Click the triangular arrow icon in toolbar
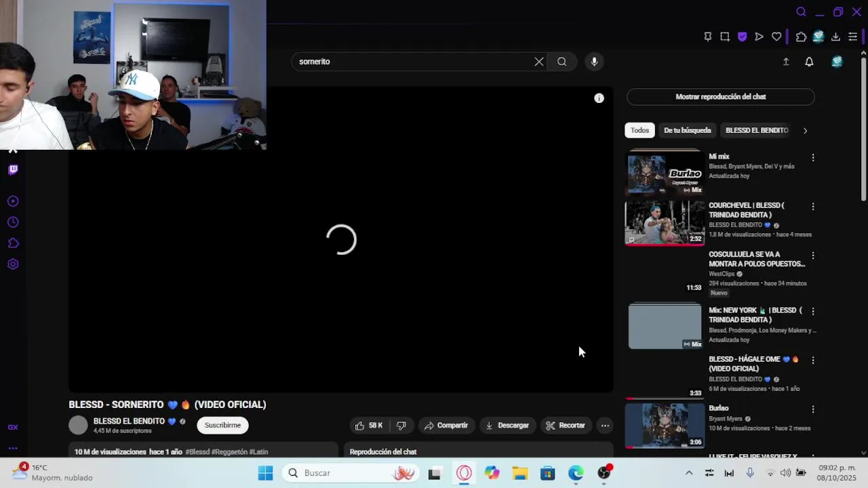The height and width of the screenshot is (488, 868). [x=759, y=37]
